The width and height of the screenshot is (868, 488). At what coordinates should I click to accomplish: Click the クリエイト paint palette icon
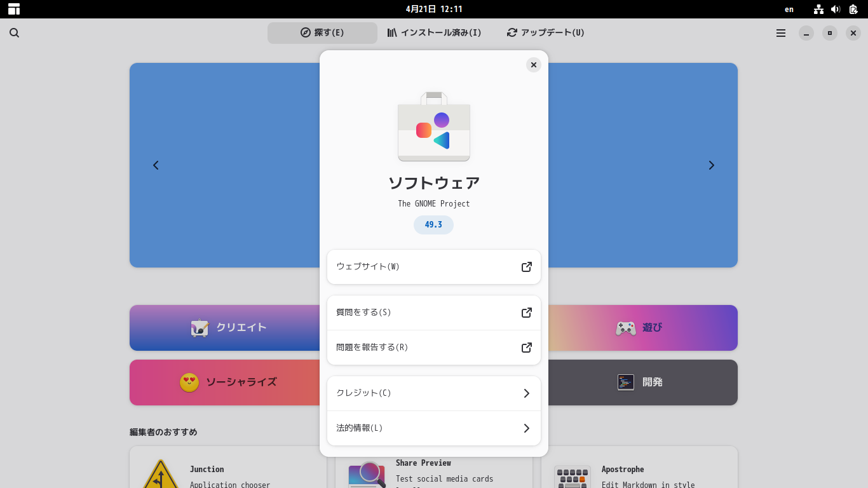point(200,328)
